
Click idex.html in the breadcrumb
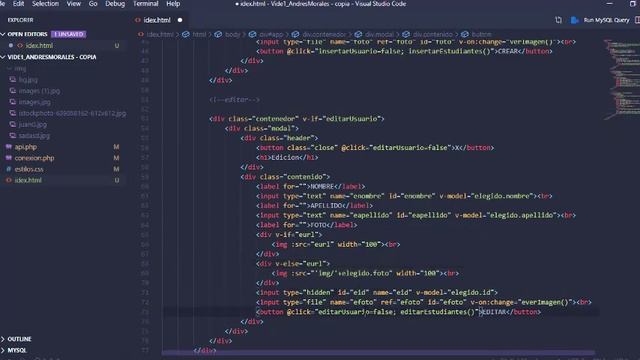(x=160, y=34)
